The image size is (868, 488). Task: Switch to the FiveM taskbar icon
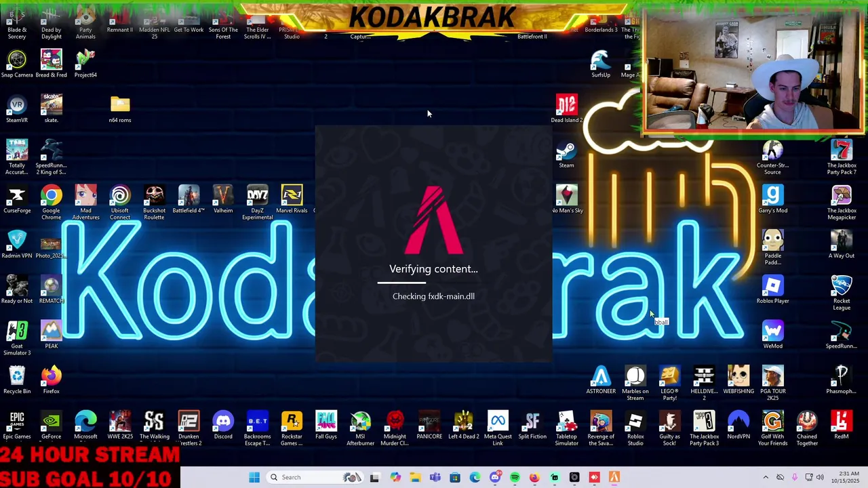(x=614, y=477)
